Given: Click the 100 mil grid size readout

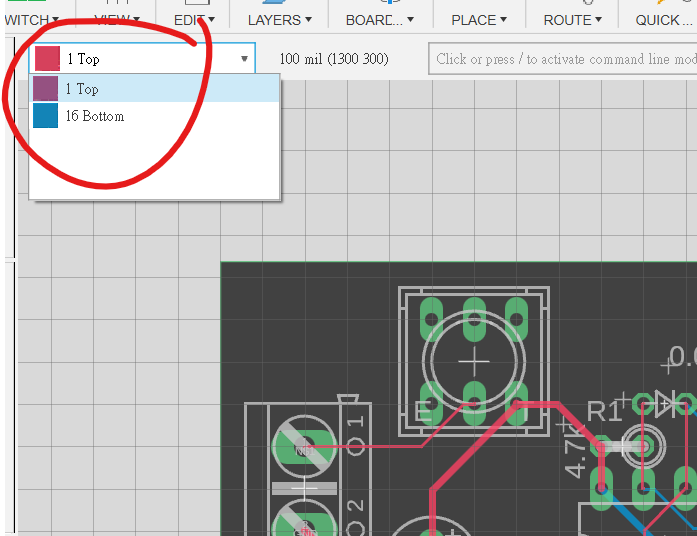Looking at the screenshot, I should (333, 60).
